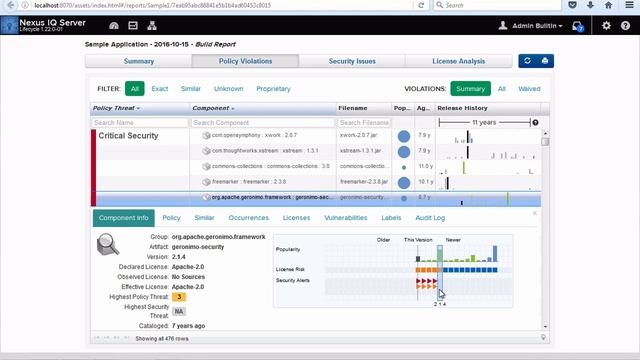The height and width of the screenshot is (360, 640).
Task: Click the newest version popularity bar
Action: pyautogui.click(x=495, y=253)
